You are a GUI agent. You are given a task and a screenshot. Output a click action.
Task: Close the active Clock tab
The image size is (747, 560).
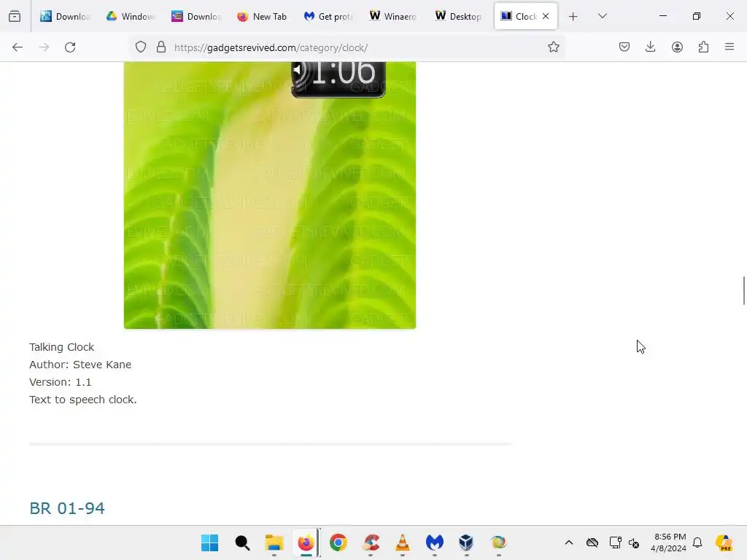(x=546, y=16)
